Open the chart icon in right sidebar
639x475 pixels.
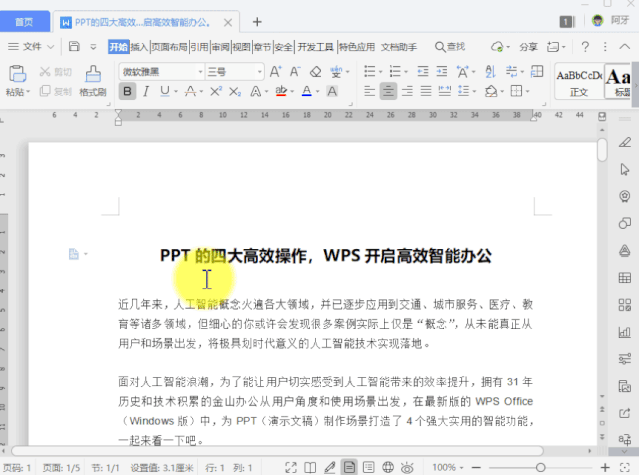625,332
